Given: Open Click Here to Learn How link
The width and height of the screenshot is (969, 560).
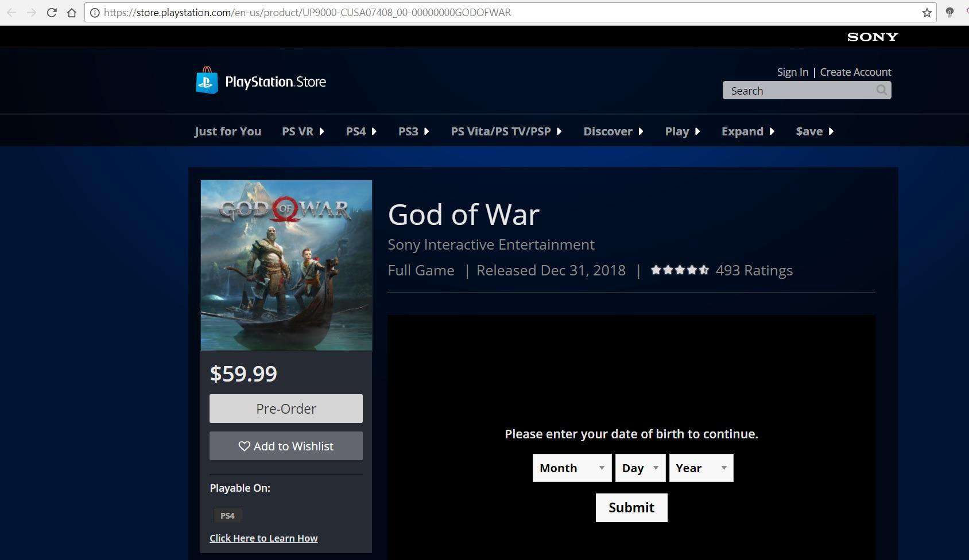Looking at the screenshot, I should click(263, 538).
